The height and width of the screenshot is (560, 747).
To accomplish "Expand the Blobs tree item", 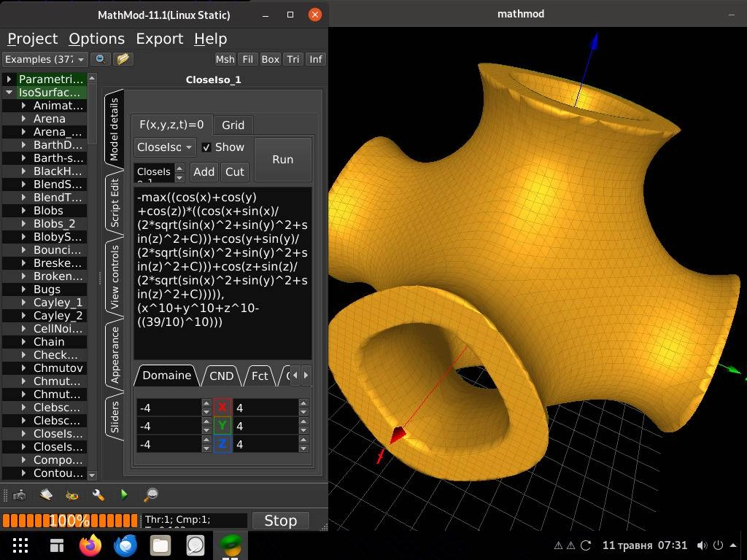I will [x=23, y=211].
